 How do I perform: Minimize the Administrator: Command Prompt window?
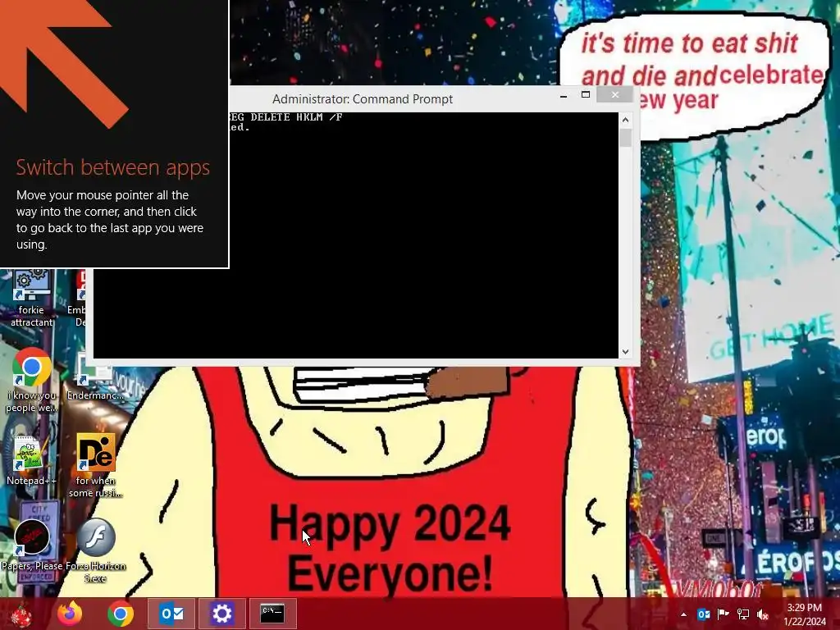(564, 95)
